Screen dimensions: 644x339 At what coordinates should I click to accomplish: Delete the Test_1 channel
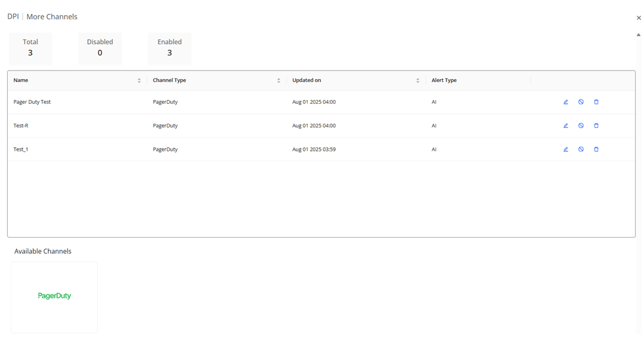596,149
